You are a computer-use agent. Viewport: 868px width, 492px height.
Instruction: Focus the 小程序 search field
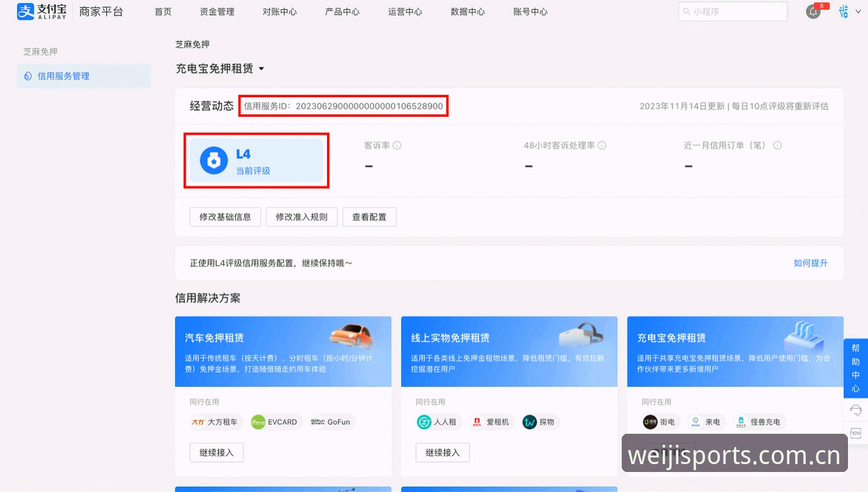733,12
